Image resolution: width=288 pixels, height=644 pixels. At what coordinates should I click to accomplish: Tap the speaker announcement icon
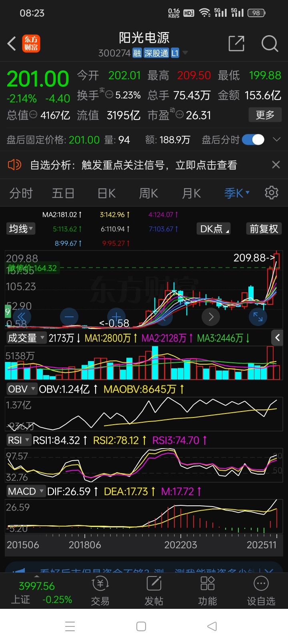(14, 165)
